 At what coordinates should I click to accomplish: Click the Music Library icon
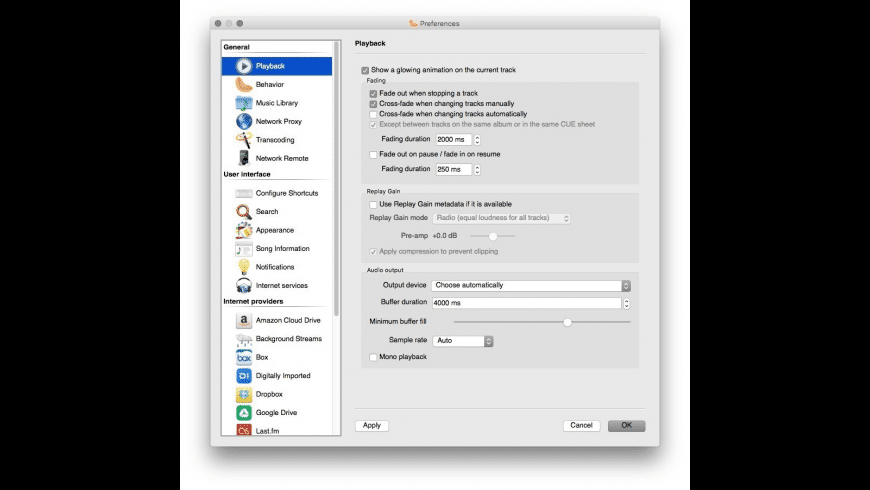pyautogui.click(x=243, y=103)
